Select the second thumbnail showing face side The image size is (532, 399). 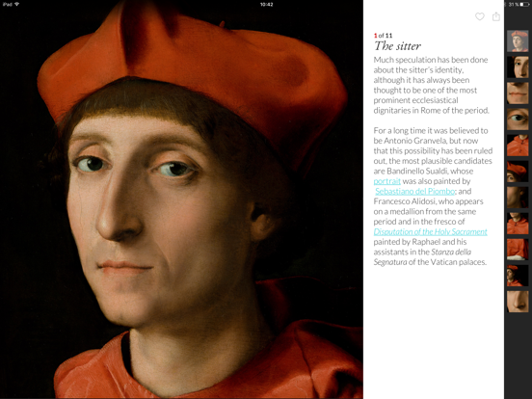coord(518,67)
